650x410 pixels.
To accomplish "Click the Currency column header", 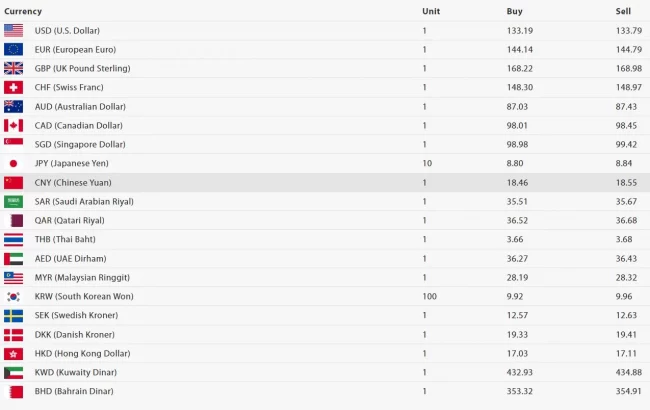I will click(x=23, y=11).
